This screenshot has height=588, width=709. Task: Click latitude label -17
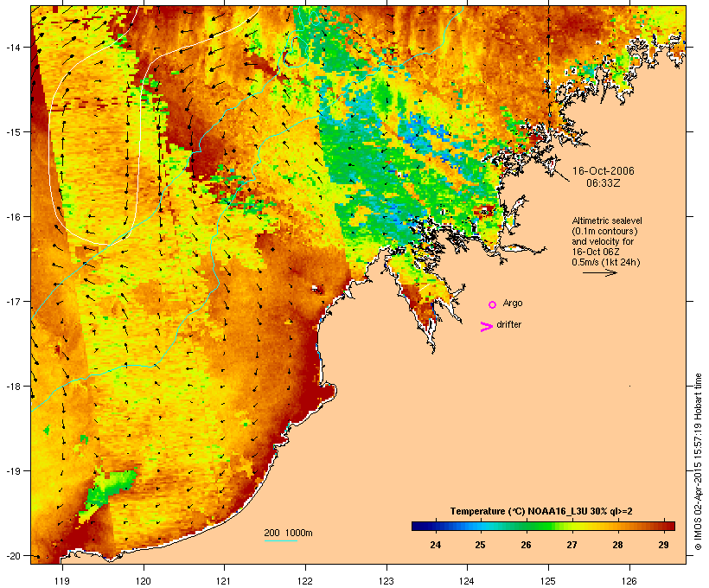pos(12,301)
